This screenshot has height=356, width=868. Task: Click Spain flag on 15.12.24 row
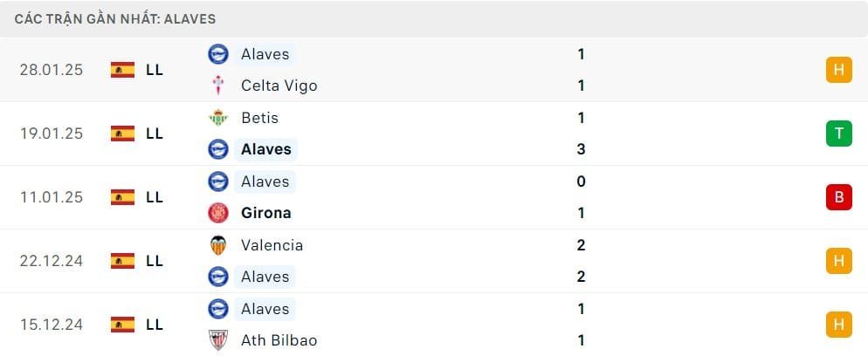coord(122,325)
